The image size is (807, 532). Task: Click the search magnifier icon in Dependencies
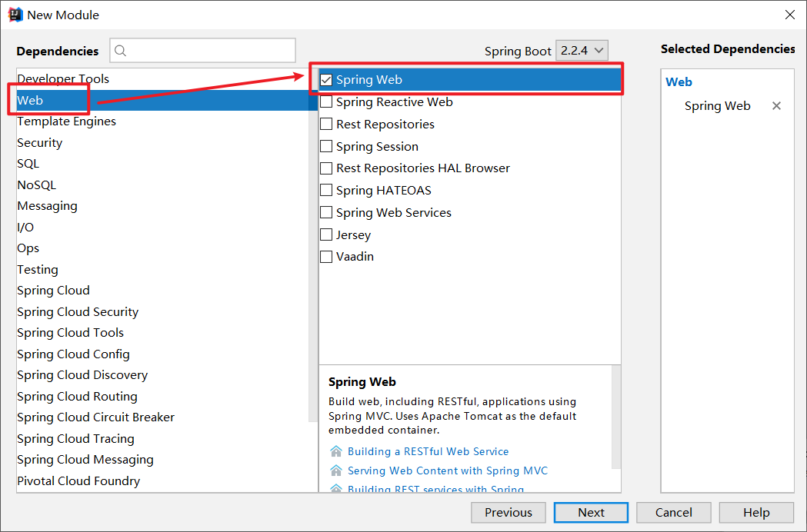[x=121, y=52]
